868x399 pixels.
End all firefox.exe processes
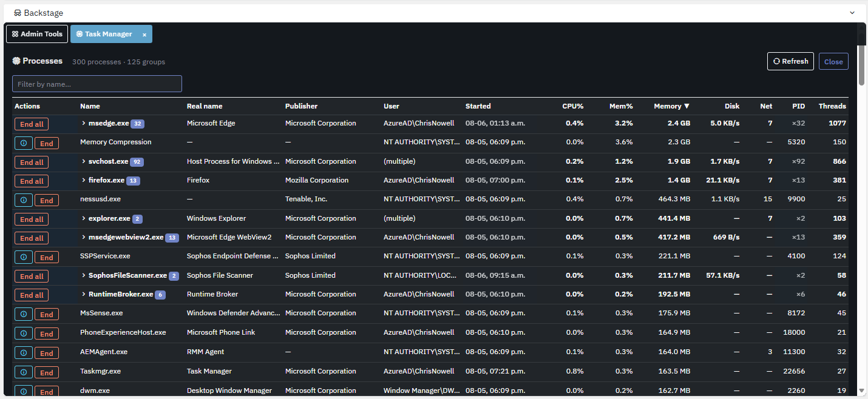tap(32, 181)
